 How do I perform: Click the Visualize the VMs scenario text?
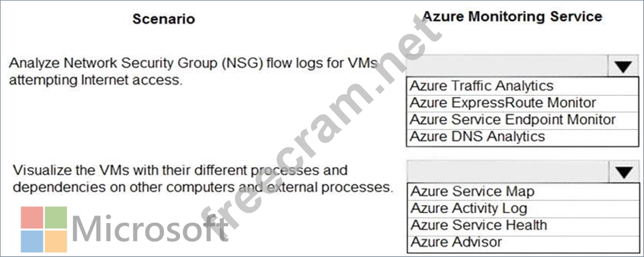click(x=204, y=179)
